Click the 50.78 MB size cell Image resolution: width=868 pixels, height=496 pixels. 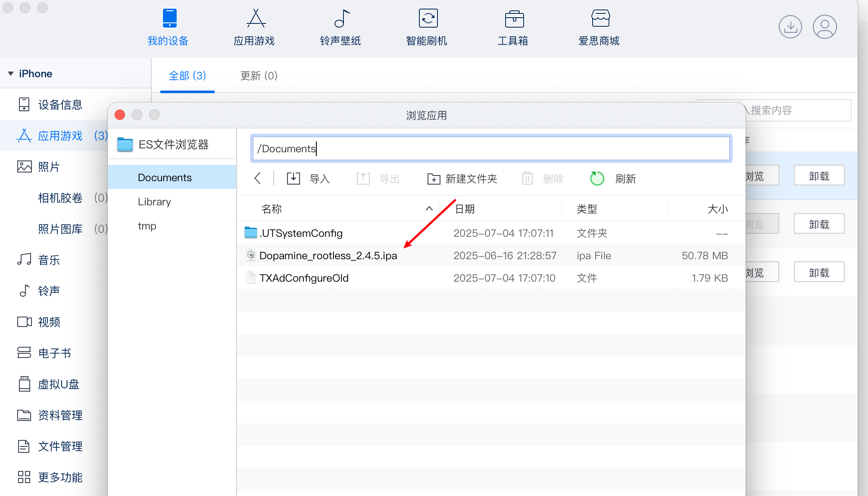(x=705, y=256)
